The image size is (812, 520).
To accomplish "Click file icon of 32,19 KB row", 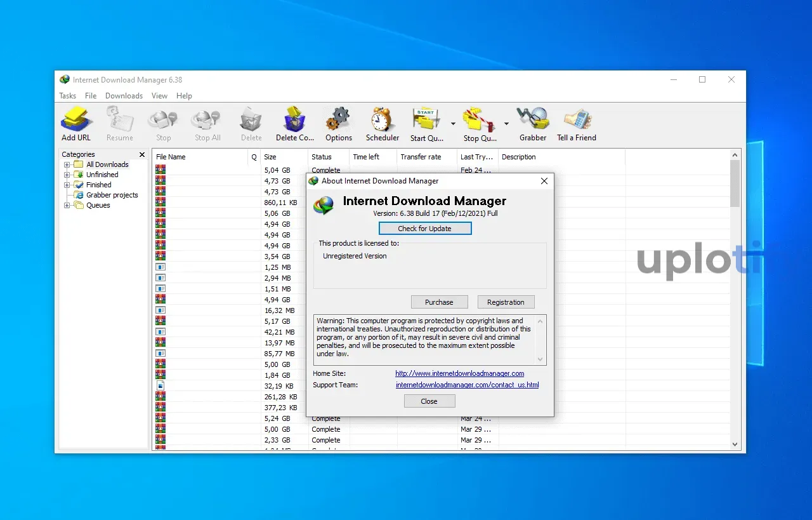I will 160,385.
